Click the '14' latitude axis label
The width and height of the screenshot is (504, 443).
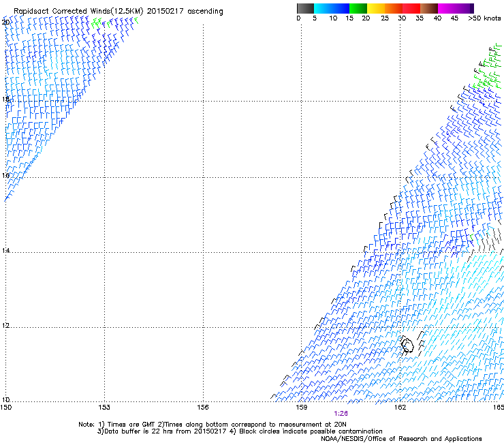click(5, 250)
